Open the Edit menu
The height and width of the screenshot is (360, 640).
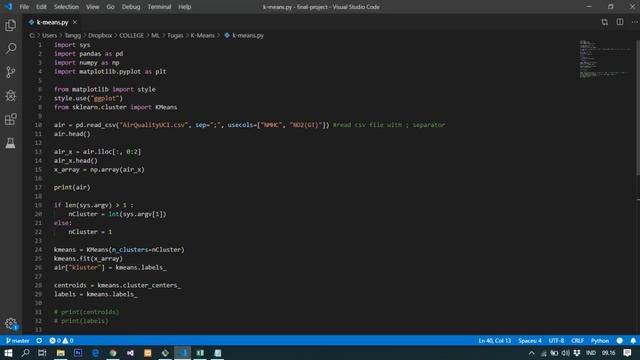[x=41, y=7]
